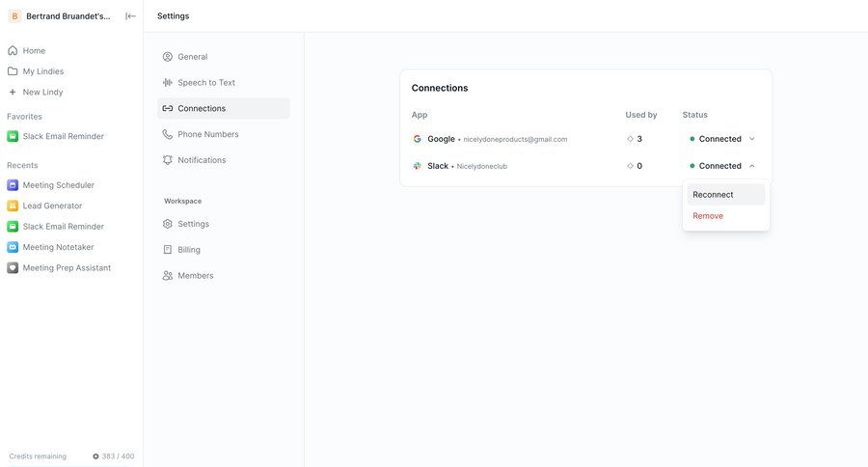Click the General profile icon
Screen dimensions: 868x467
click(167, 57)
